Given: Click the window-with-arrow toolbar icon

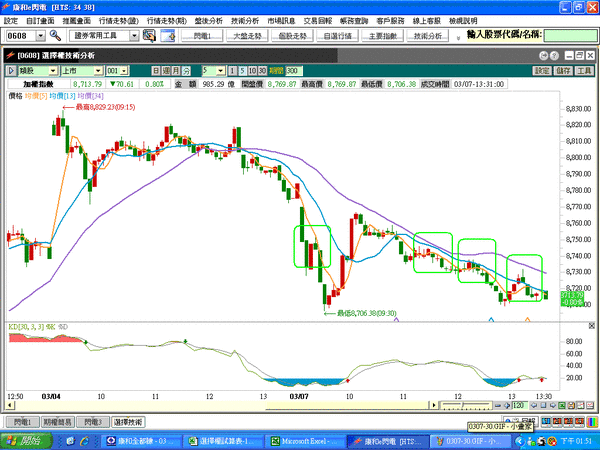Looking at the screenshot, I should tap(168, 36).
